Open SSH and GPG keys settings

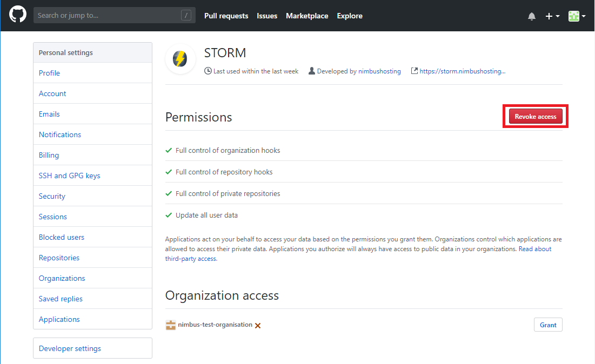pos(92,175)
